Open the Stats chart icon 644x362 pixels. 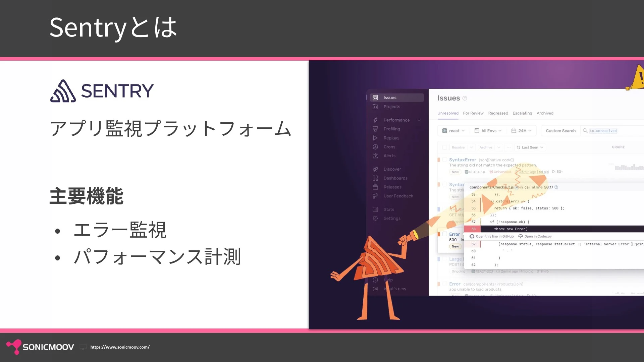[375, 209]
